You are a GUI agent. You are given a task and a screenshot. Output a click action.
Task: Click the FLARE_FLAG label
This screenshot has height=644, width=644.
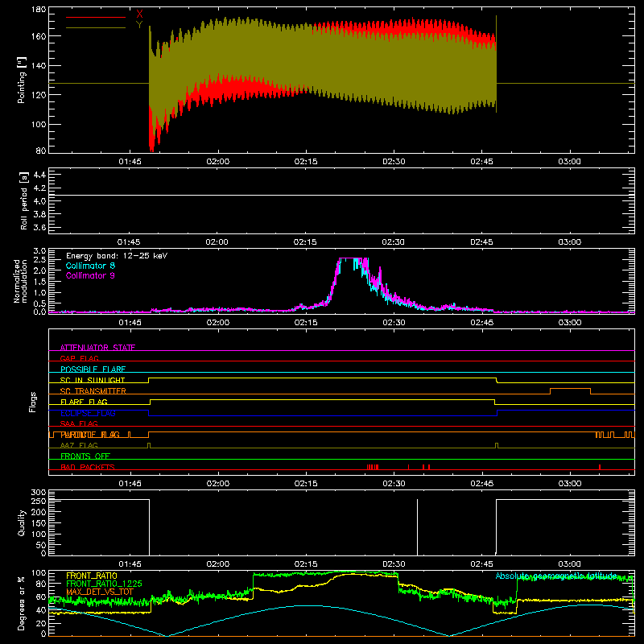coord(84,402)
